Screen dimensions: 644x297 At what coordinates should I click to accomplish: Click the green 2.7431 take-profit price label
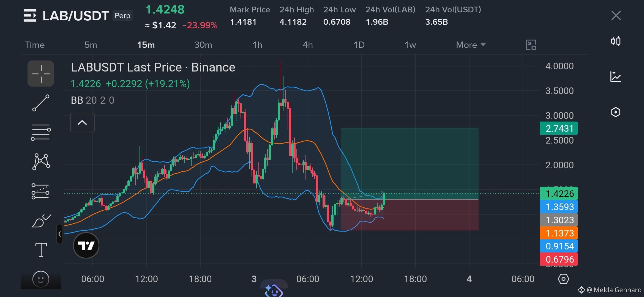(x=559, y=128)
